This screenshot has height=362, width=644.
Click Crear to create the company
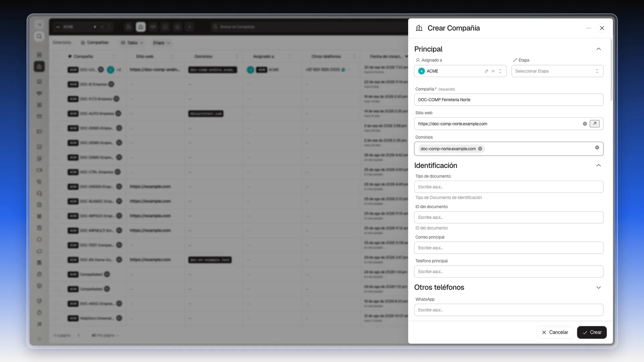(592, 332)
